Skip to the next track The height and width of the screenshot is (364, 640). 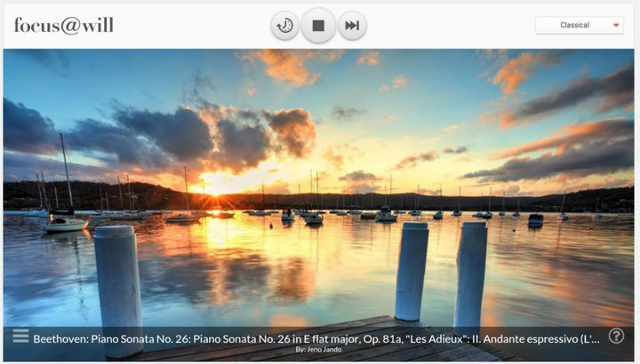click(352, 26)
